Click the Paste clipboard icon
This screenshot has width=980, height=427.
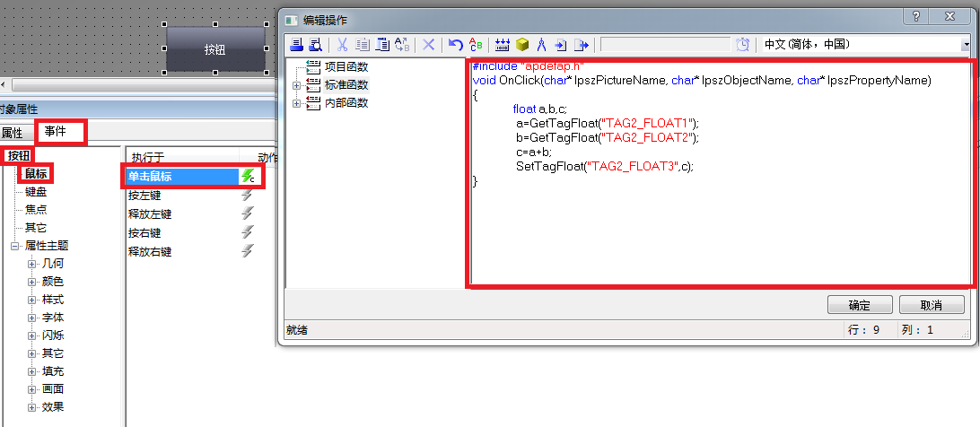[382, 44]
